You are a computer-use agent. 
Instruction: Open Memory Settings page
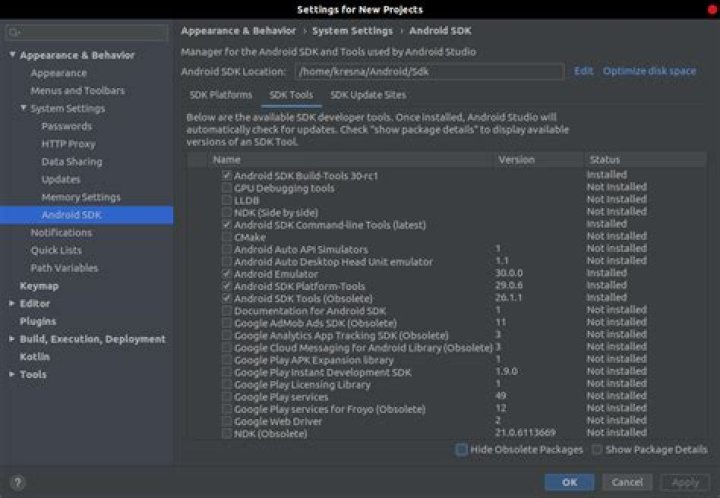(81, 197)
